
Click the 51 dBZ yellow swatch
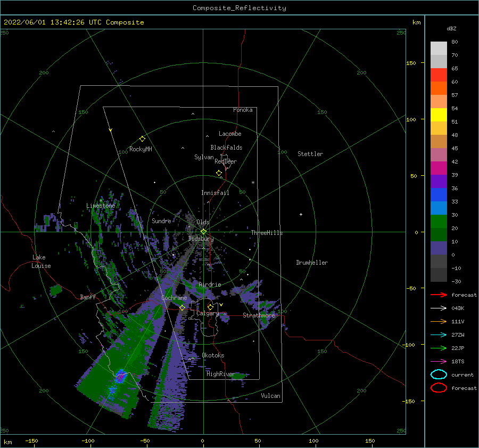439,115
